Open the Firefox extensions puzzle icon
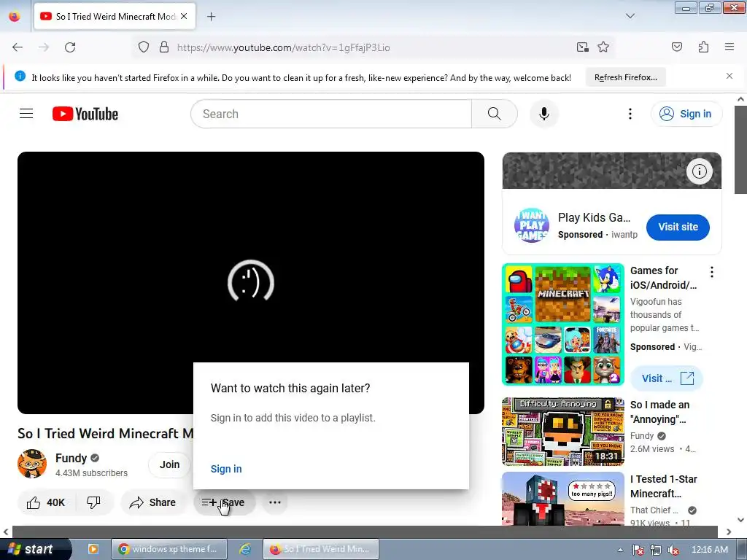 click(703, 47)
